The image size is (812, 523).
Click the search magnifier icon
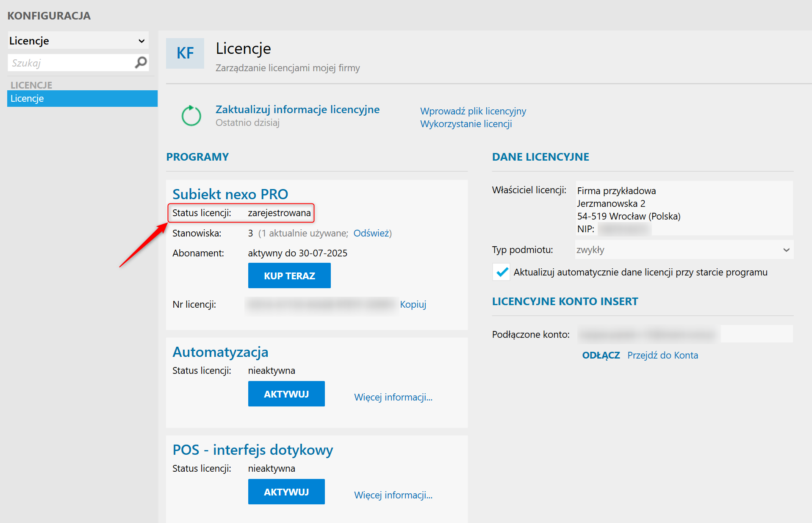tap(141, 63)
